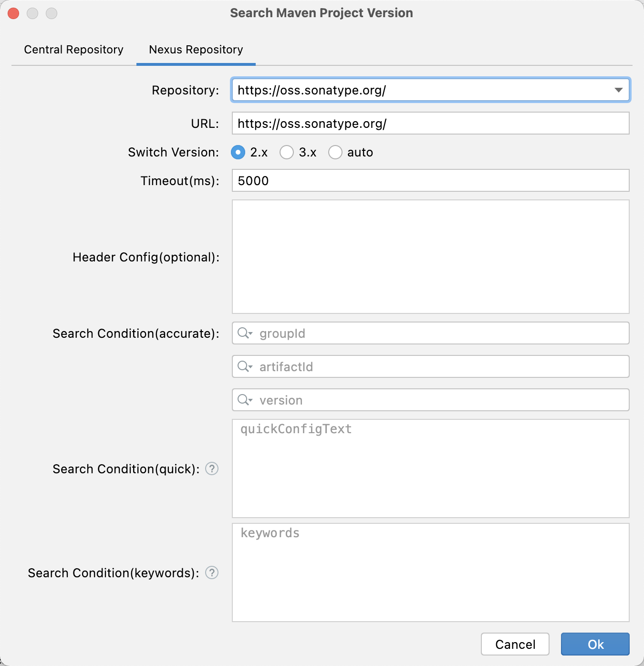This screenshot has height=666, width=644.
Task: Select the 3.x version radio button
Action: (x=287, y=152)
